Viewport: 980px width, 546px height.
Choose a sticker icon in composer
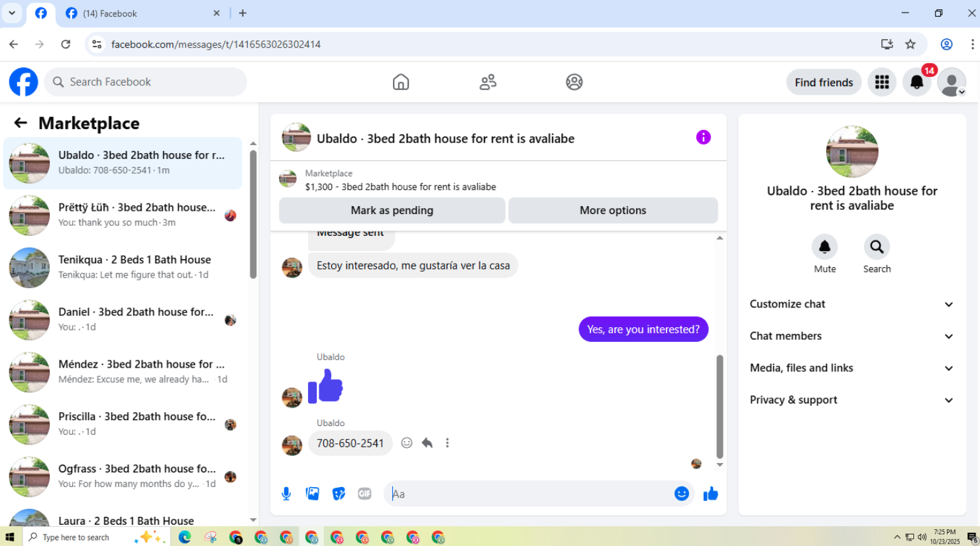pos(339,494)
